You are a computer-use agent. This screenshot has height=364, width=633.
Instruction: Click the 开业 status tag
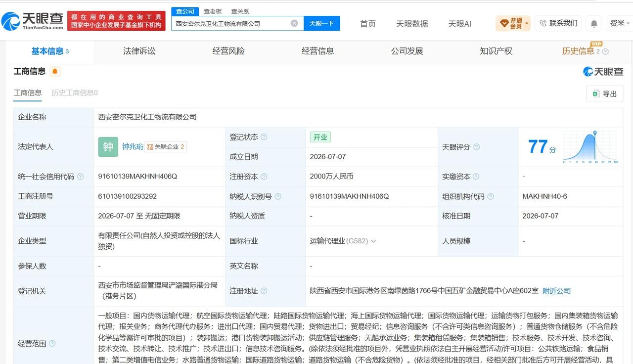pyautogui.click(x=320, y=137)
